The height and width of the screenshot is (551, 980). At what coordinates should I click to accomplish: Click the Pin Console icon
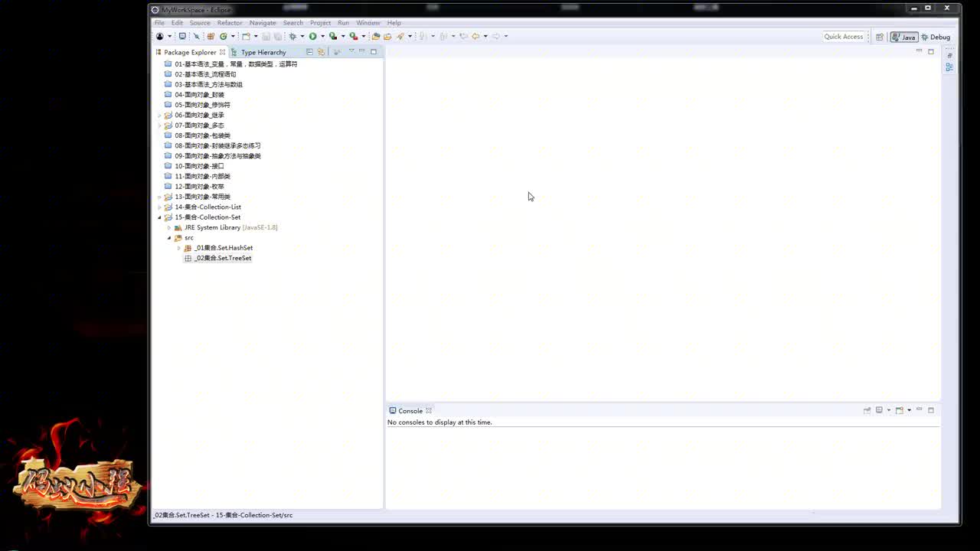(867, 410)
